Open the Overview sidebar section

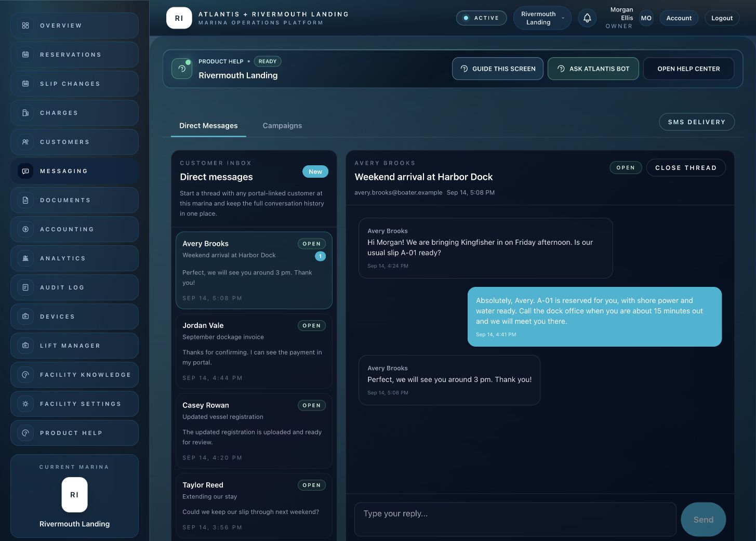pos(74,25)
